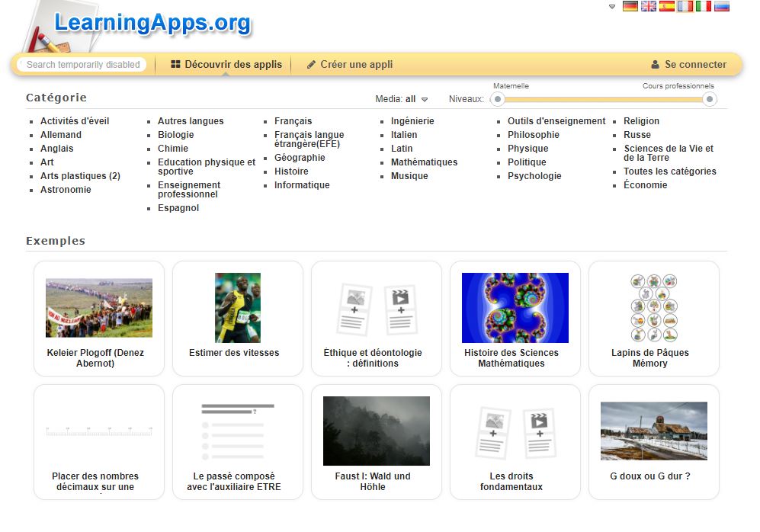Screen dimensions: 760x532
Task: Click Éthique et déontologie video placeholder icon
Action: pos(400,309)
